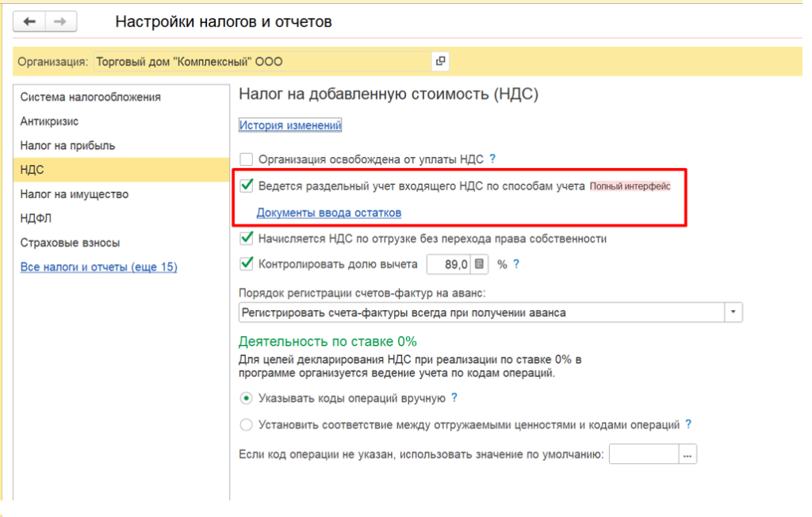Viewport: 812px width, 517px height.
Task: Click help mark beside operation codes mapping option
Action: point(688,424)
